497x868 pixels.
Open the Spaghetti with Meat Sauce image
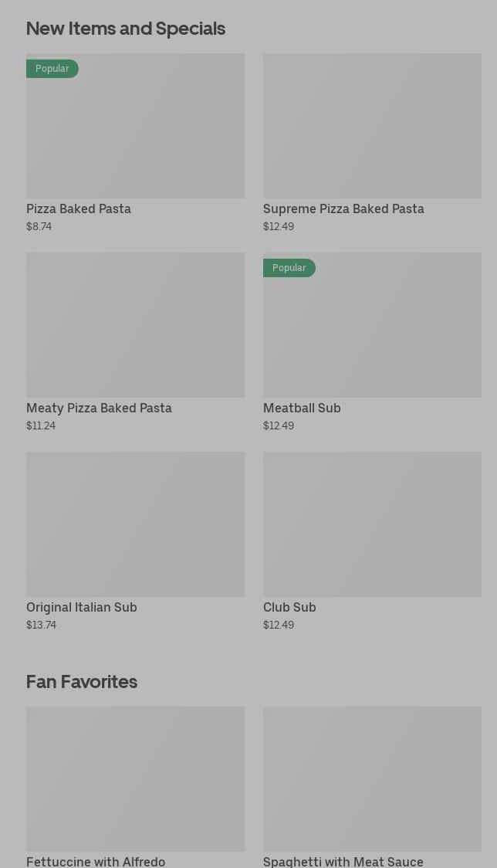[x=372, y=778]
